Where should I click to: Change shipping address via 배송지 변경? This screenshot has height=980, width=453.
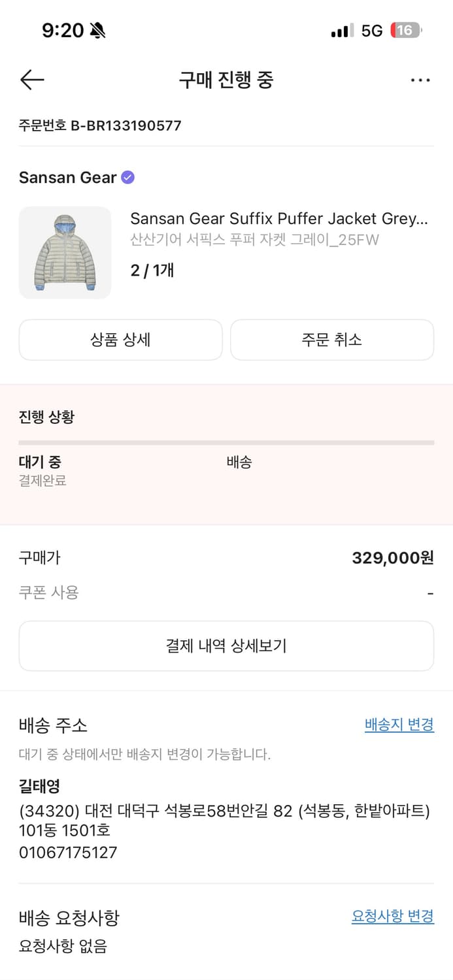pyautogui.click(x=399, y=725)
